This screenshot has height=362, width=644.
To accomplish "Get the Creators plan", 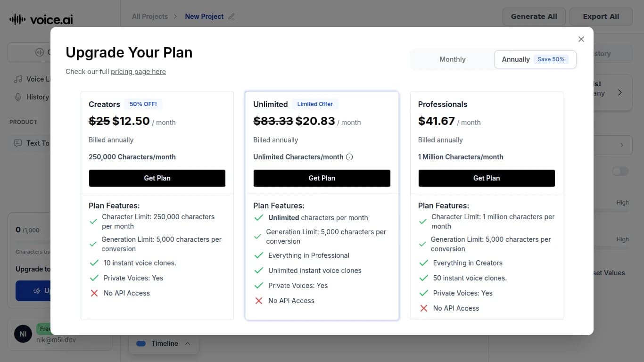I will pos(157,178).
